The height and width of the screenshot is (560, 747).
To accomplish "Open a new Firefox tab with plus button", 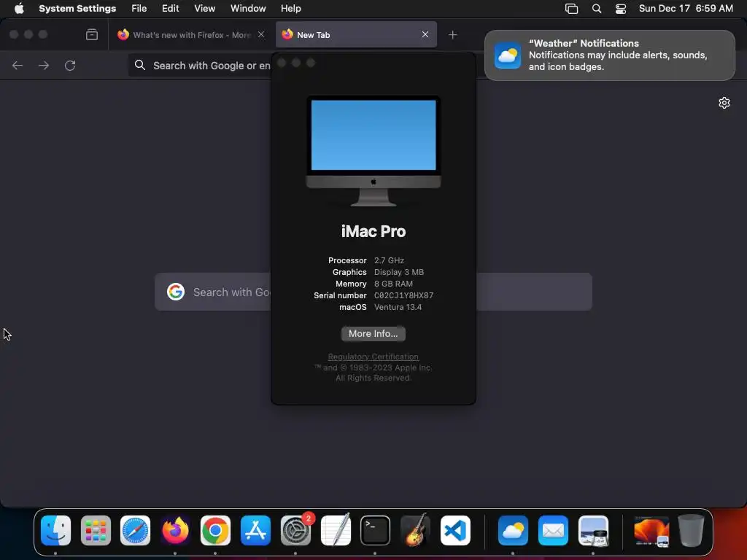I will pos(452,35).
